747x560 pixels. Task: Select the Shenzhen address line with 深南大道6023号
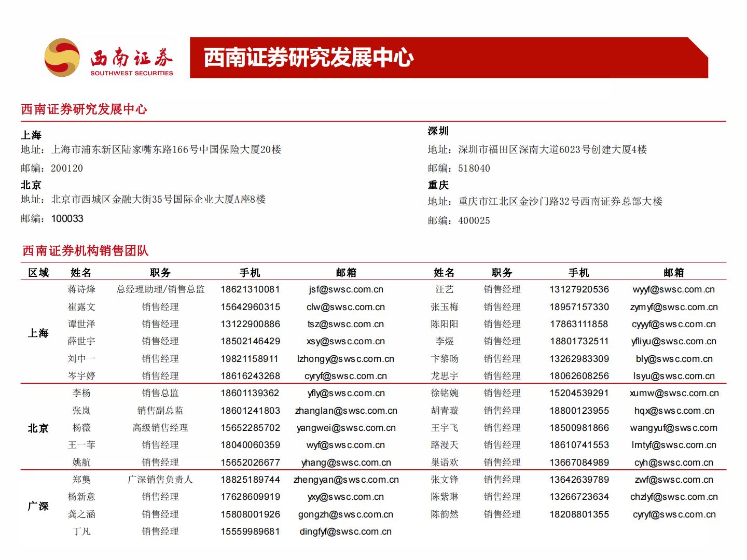tap(537, 150)
